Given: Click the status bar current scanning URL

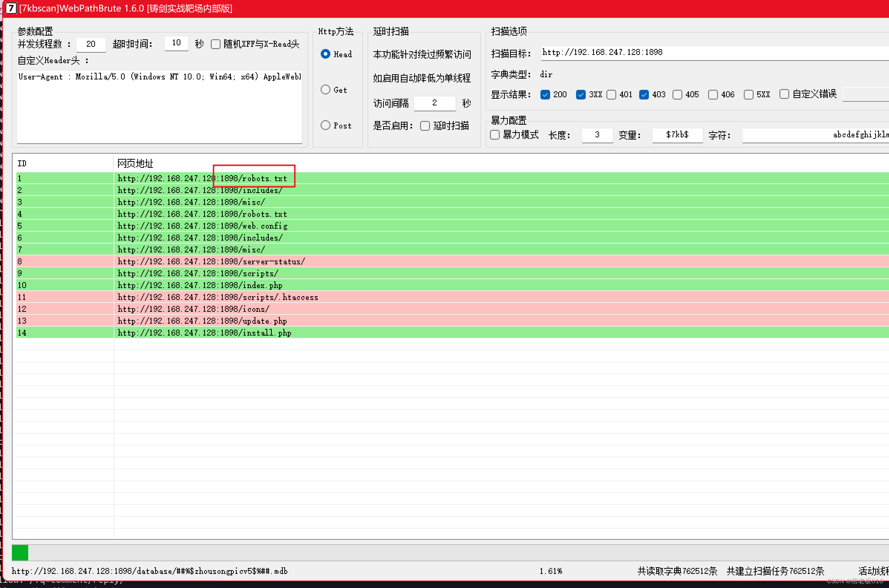Looking at the screenshot, I should [150, 571].
